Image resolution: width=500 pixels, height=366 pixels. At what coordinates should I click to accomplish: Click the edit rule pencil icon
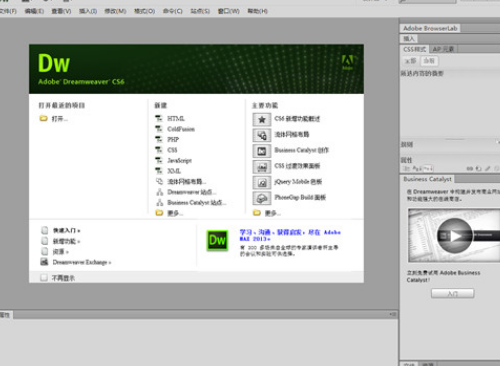pyautogui.click(x=488, y=169)
